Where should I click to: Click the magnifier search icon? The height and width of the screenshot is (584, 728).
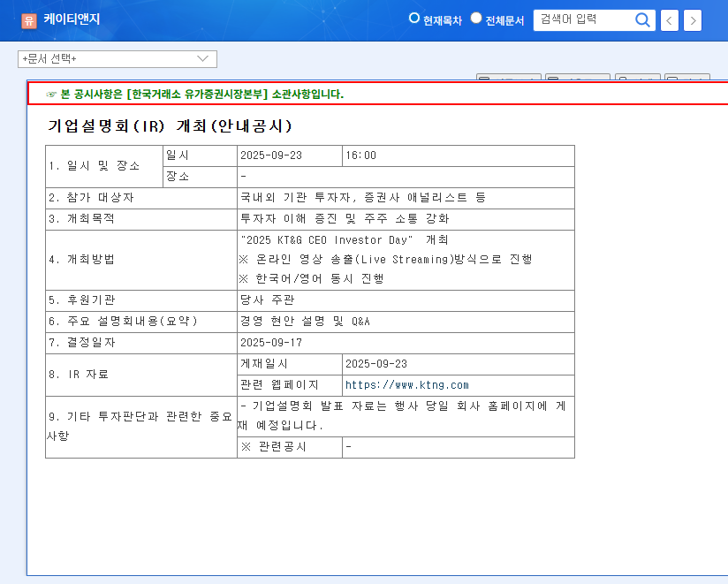(x=642, y=20)
